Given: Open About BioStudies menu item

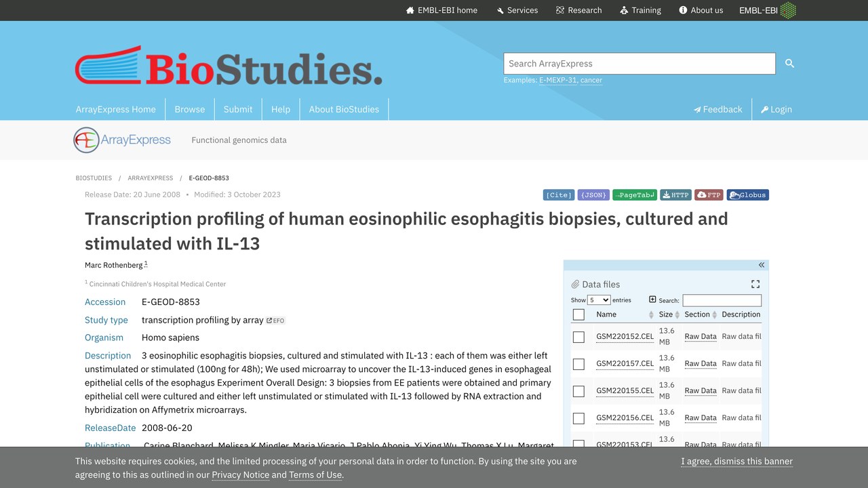Looking at the screenshot, I should (344, 109).
